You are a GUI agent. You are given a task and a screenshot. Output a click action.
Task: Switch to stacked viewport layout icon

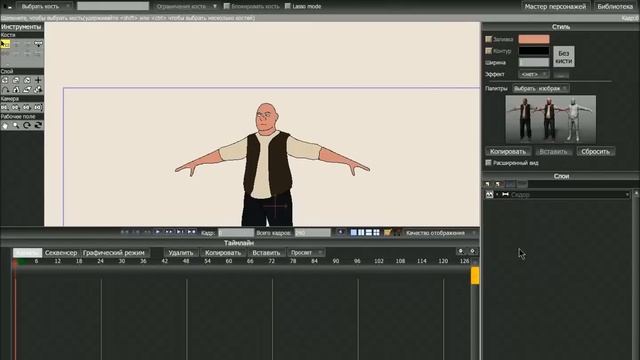[x=369, y=233]
